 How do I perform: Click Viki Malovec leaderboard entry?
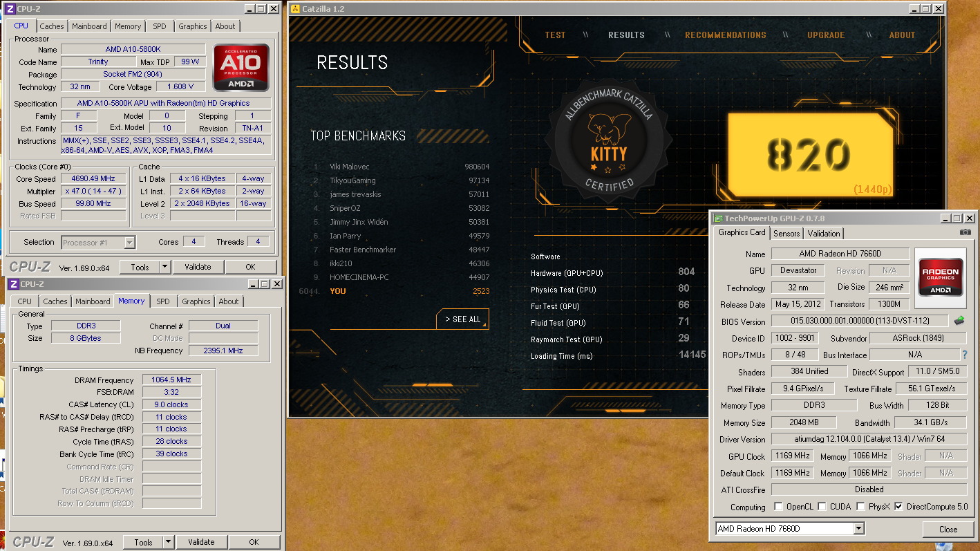tap(400, 167)
